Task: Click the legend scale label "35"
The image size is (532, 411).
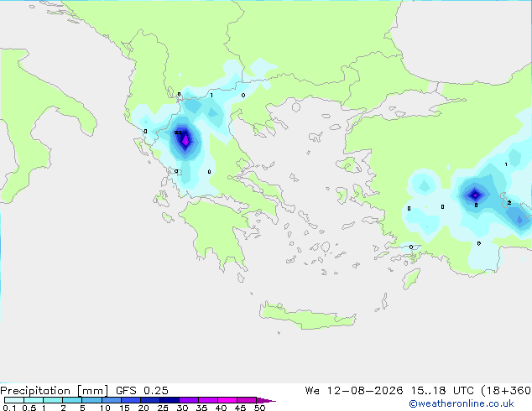Action: click(x=201, y=408)
